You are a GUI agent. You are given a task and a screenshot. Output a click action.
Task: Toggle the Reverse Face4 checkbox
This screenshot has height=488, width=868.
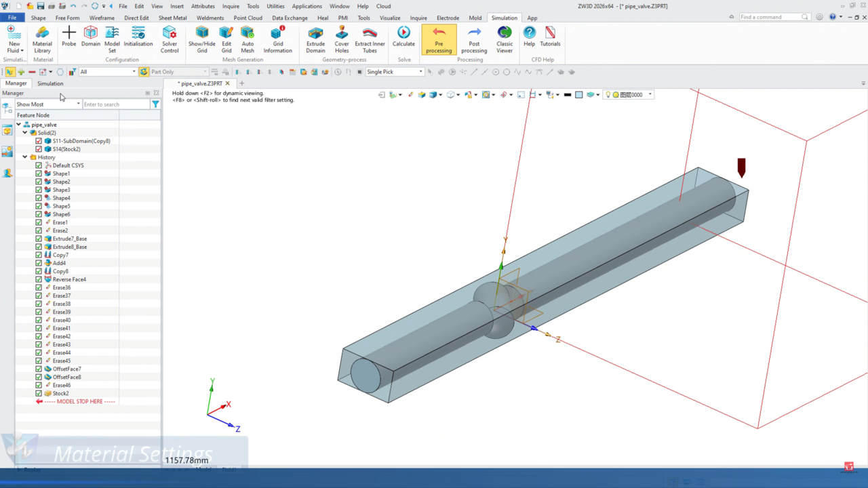pos(39,279)
